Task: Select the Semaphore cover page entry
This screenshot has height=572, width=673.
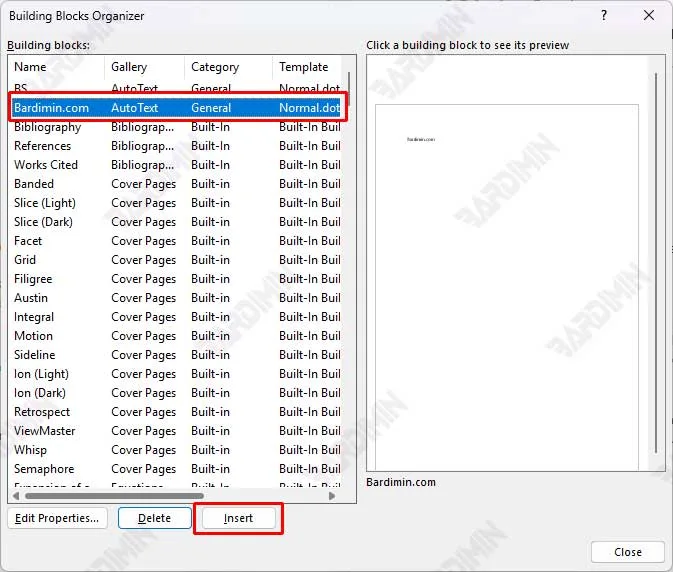Action: 176,469
